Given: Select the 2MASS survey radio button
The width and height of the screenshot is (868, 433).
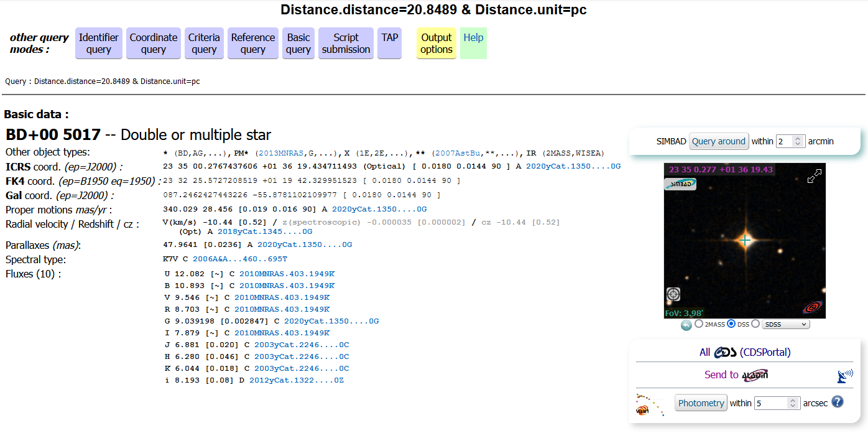Looking at the screenshot, I should (699, 324).
